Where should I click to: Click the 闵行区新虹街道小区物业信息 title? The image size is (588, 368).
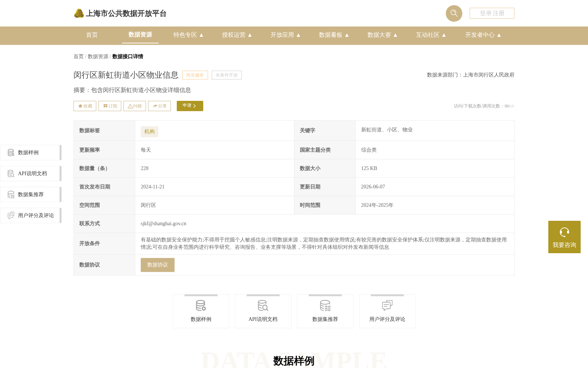(x=126, y=75)
